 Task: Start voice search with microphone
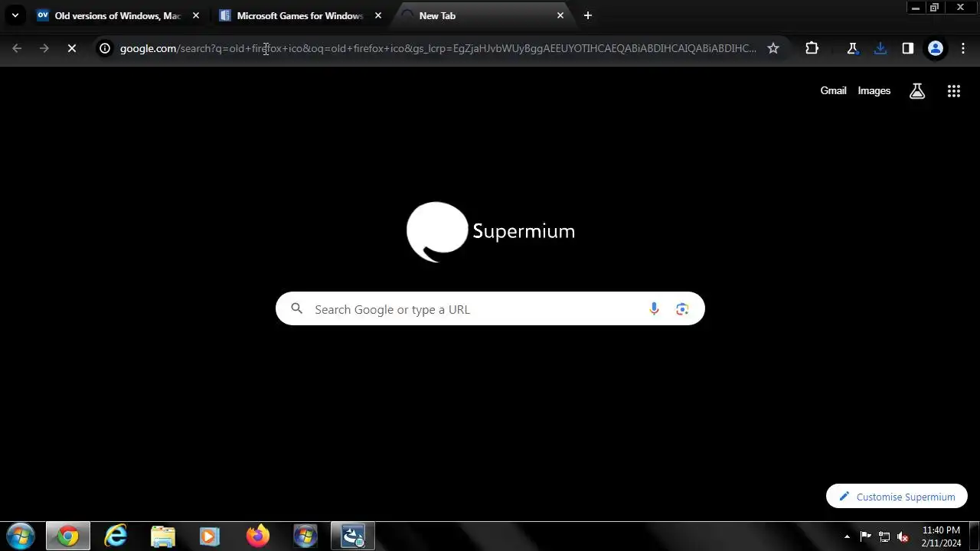[x=654, y=309]
